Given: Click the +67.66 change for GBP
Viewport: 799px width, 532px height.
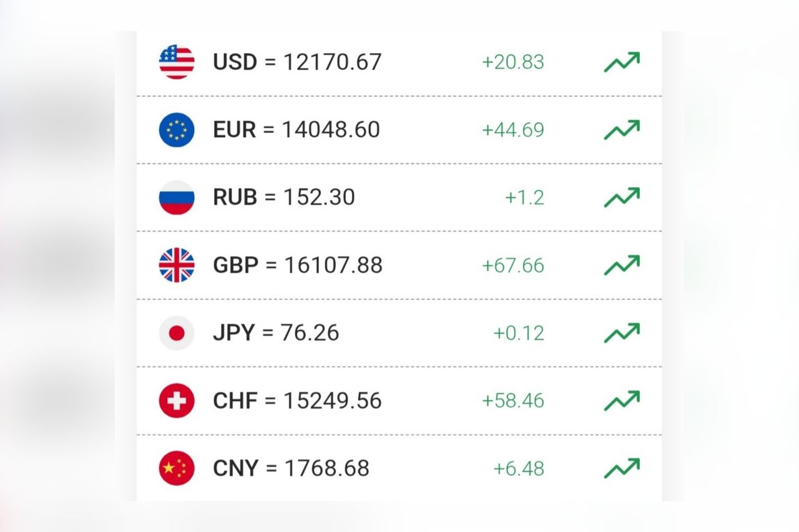Looking at the screenshot, I should (512, 266).
